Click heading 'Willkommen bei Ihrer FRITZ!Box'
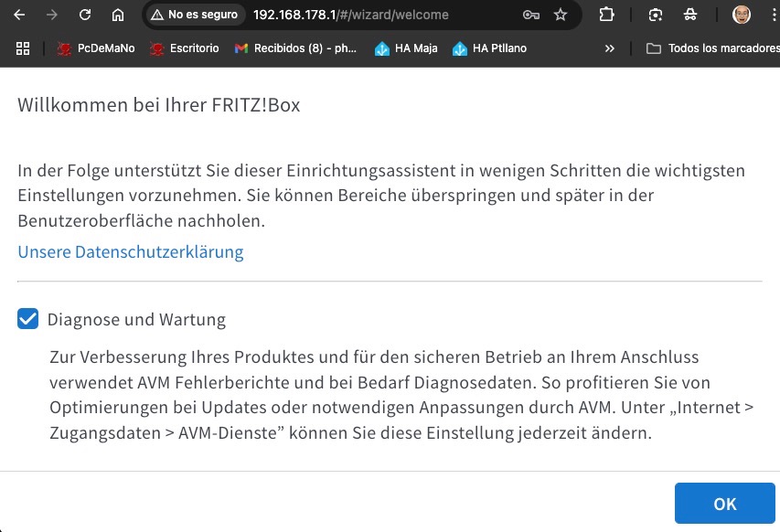 [x=159, y=105]
